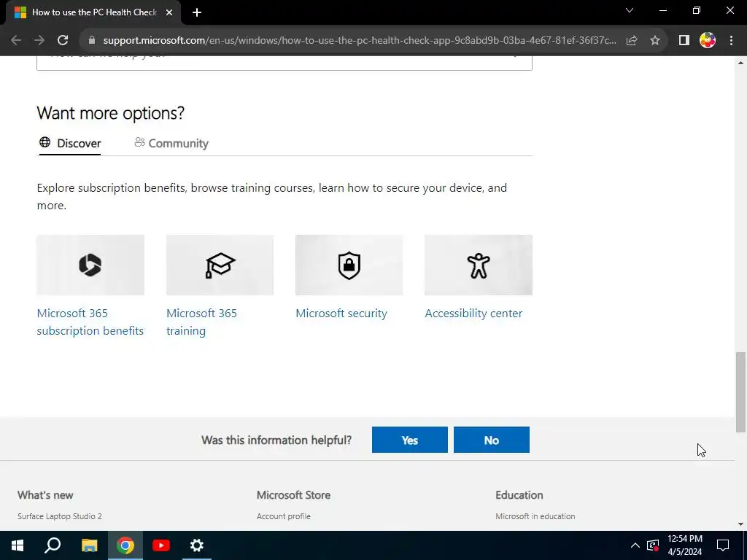
Task: Answer No to helpful question
Action: coord(492,440)
